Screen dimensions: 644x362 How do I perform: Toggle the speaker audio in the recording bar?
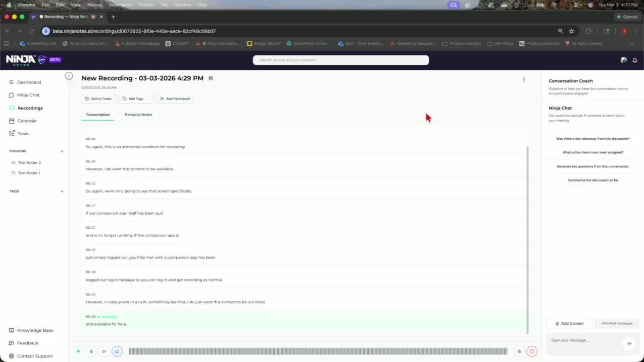click(104, 351)
